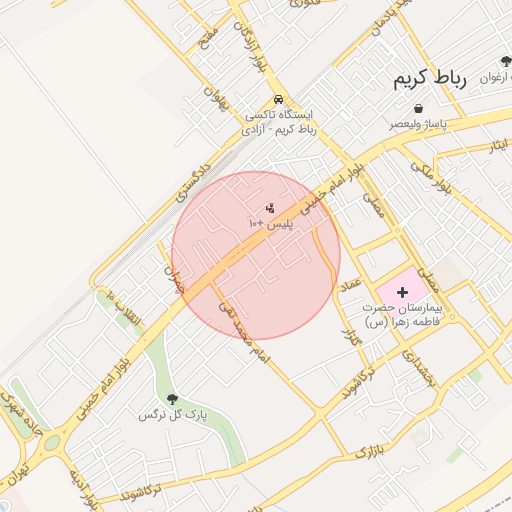Click the پارک گل نرگس park name
The width and height of the screenshot is (512, 512).
(x=173, y=415)
